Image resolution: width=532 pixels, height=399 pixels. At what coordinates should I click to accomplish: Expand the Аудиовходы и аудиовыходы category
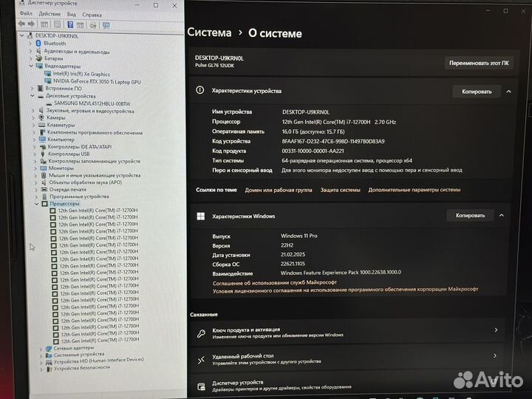(30, 51)
